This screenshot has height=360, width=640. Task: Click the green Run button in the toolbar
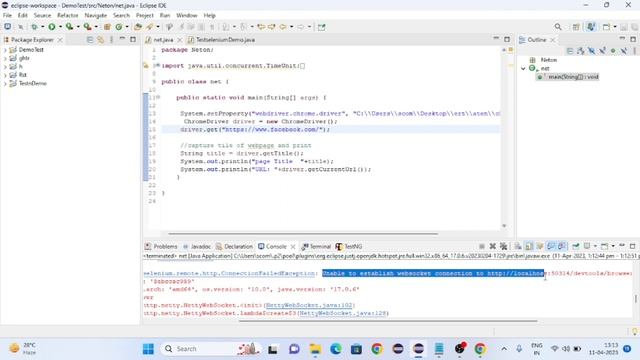pyautogui.click(x=52, y=27)
